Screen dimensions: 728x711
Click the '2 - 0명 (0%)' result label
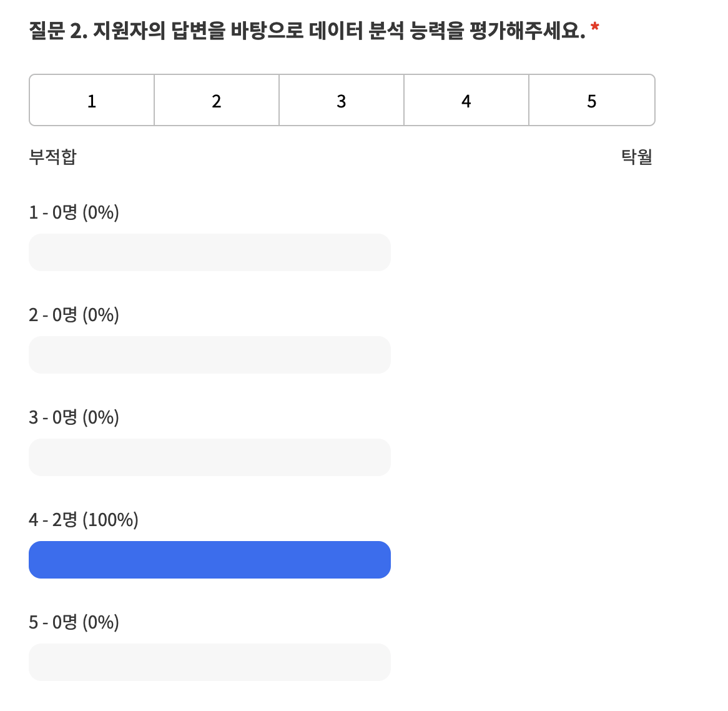point(74,315)
